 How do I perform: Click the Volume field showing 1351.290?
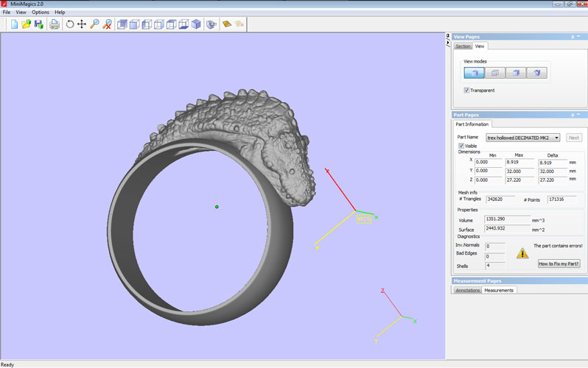click(x=508, y=219)
